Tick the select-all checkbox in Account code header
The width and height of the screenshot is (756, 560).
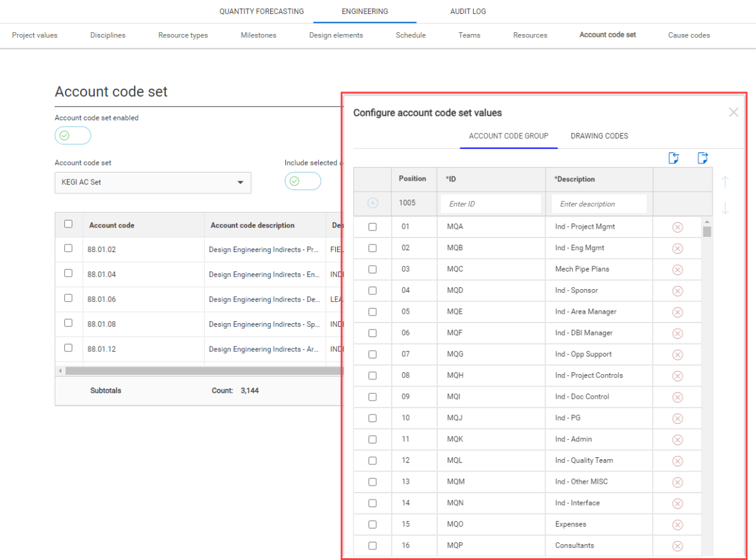point(68,224)
